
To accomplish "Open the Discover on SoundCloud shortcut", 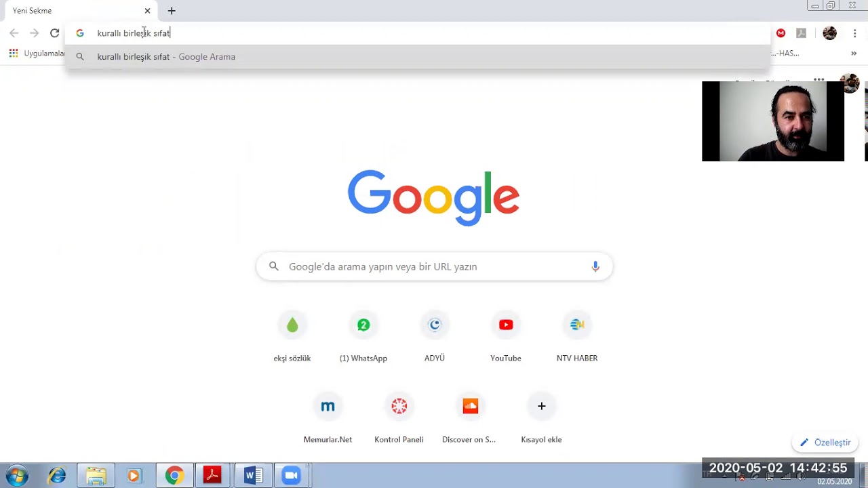I will 470,418.
